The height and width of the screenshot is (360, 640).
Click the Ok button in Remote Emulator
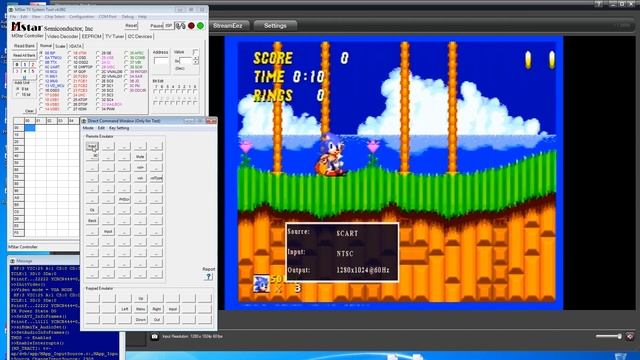pyautogui.click(x=92, y=210)
